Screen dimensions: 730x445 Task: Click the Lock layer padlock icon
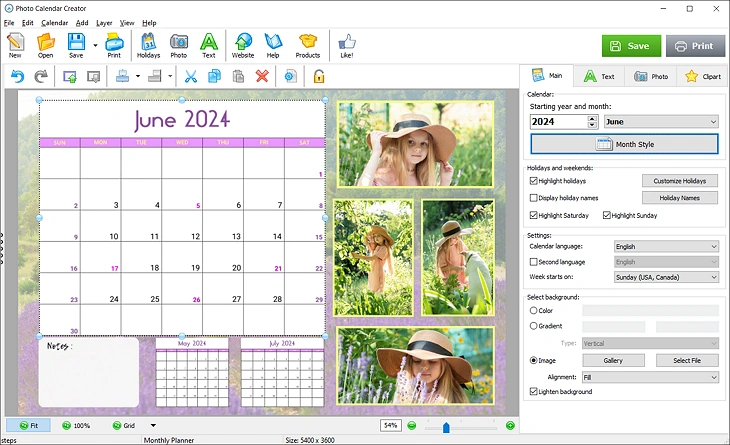coord(319,76)
